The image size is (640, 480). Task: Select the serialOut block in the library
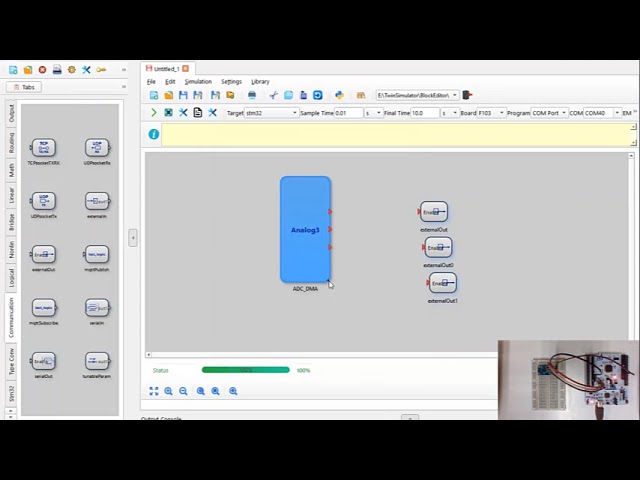44,361
